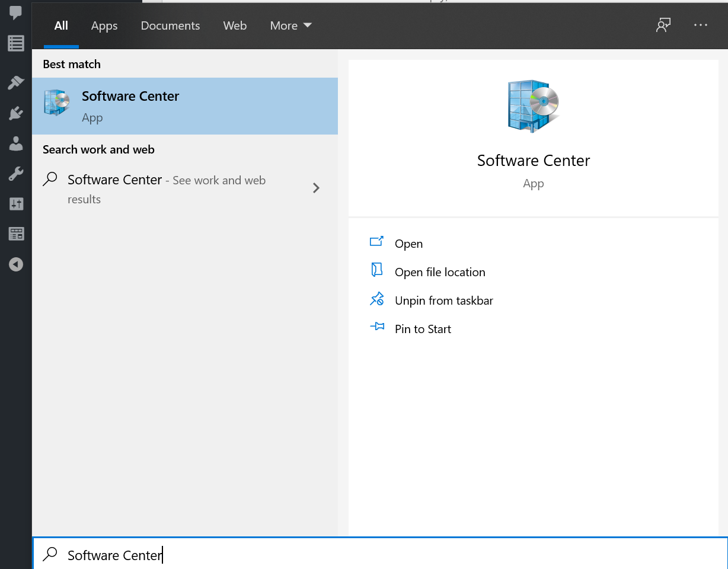Click the plug icon in the left sidebar

pos(15,113)
